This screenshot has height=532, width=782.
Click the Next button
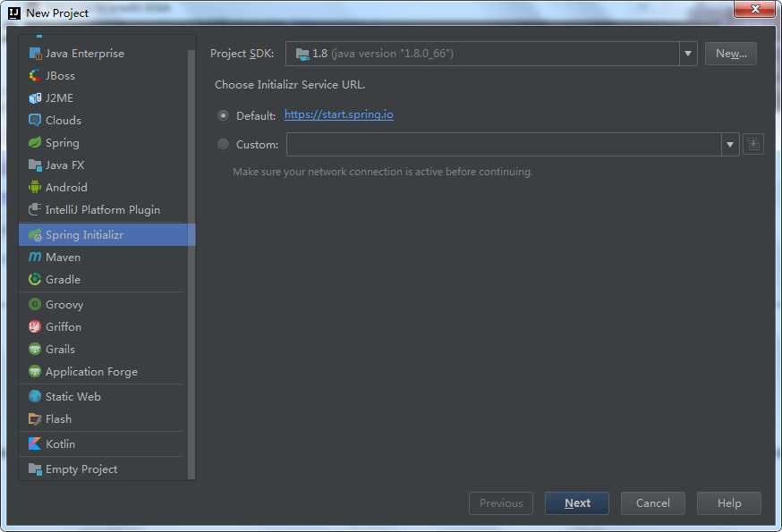point(577,503)
